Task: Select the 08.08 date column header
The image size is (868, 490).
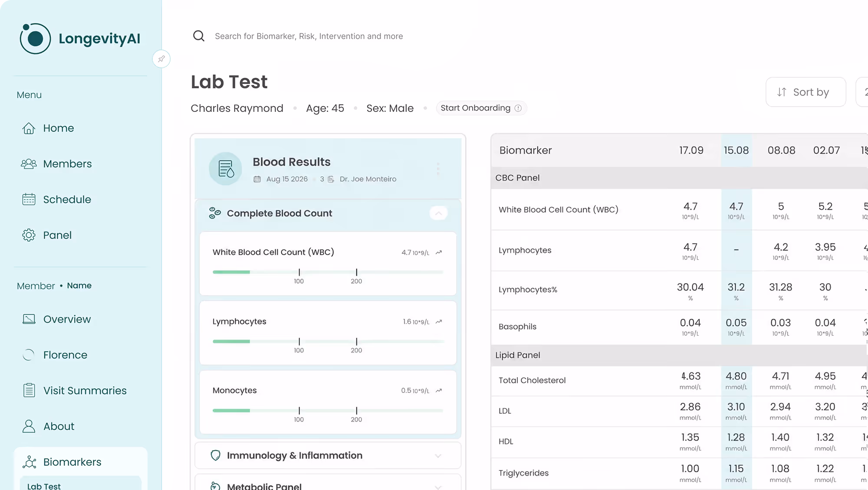Action: tap(781, 150)
